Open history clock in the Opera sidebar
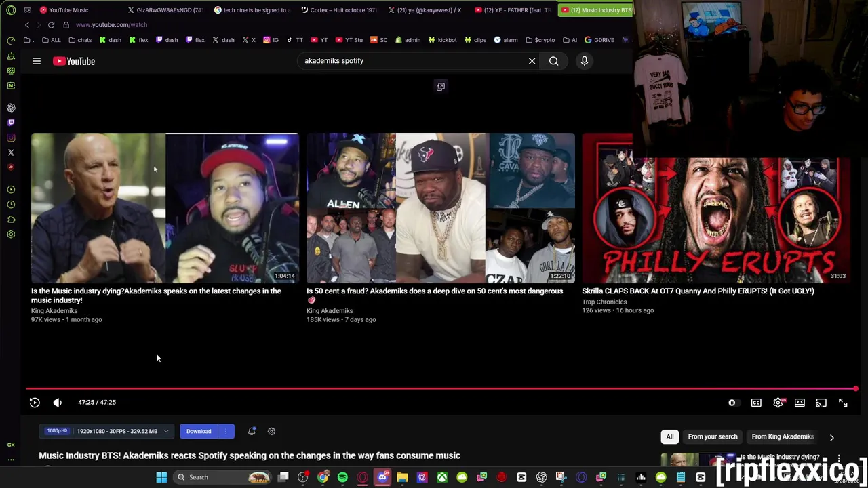This screenshot has height=488, width=868. point(11,205)
